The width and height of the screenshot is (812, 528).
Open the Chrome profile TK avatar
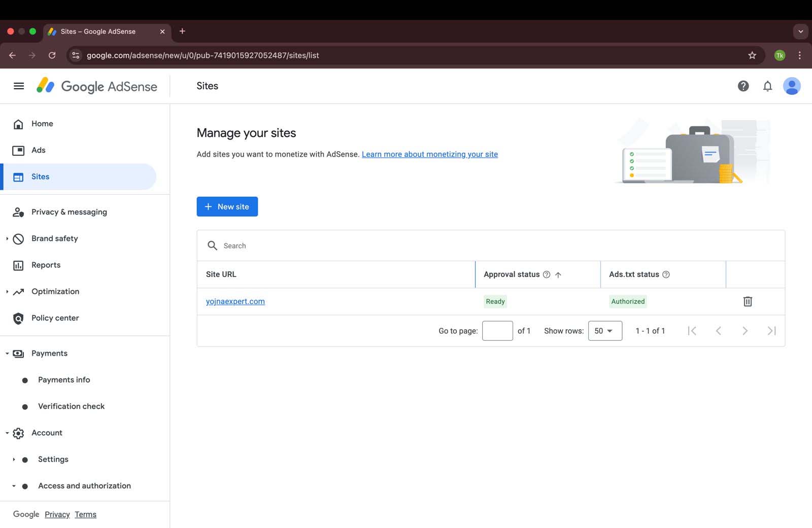pyautogui.click(x=780, y=55)
